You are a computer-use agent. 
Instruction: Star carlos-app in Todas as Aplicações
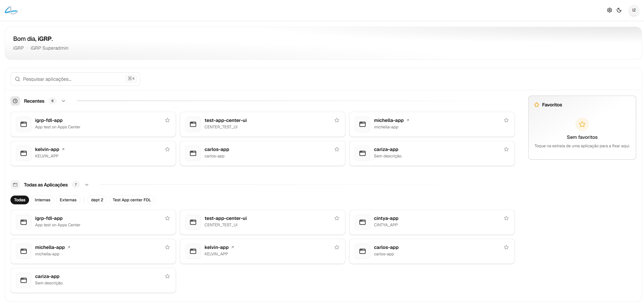coord(506,247)
